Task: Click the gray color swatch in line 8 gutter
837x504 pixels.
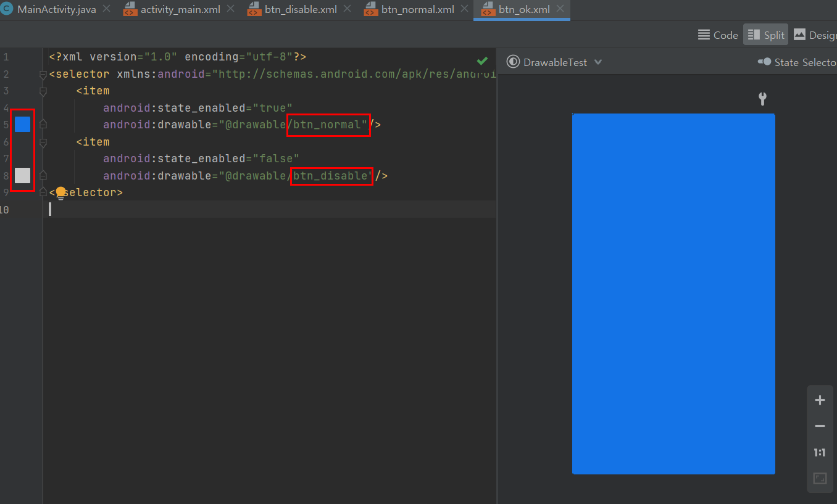Action: pos(22,175)
